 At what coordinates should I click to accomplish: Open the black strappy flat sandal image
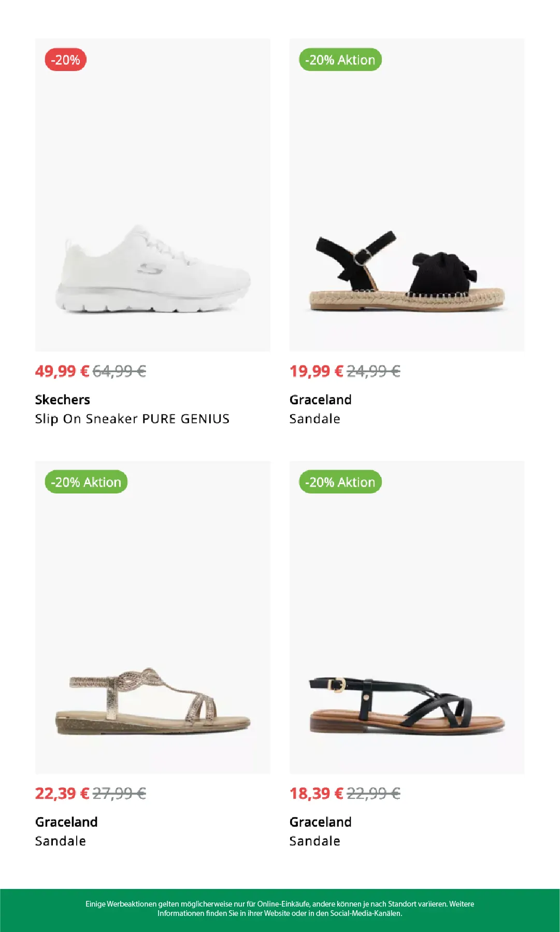coord(407,617)
